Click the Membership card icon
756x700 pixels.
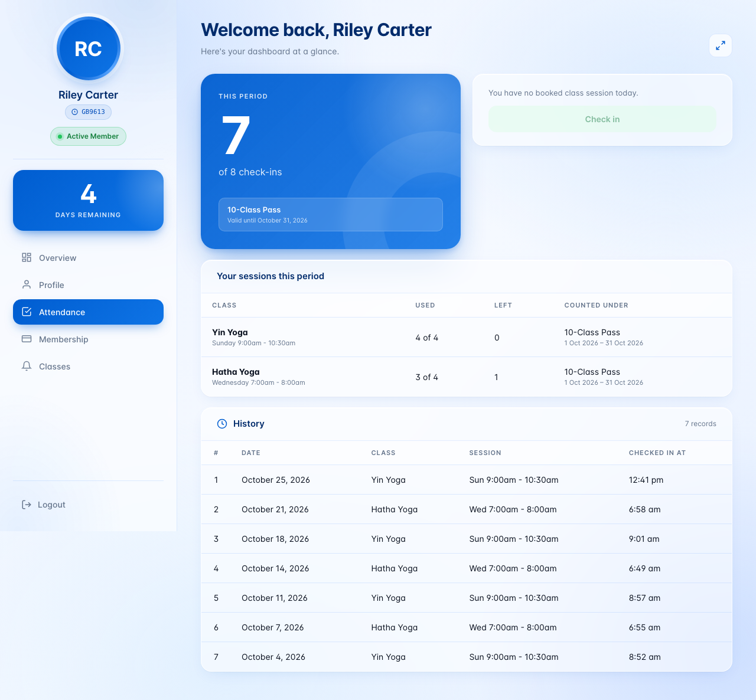pos(27,339)
